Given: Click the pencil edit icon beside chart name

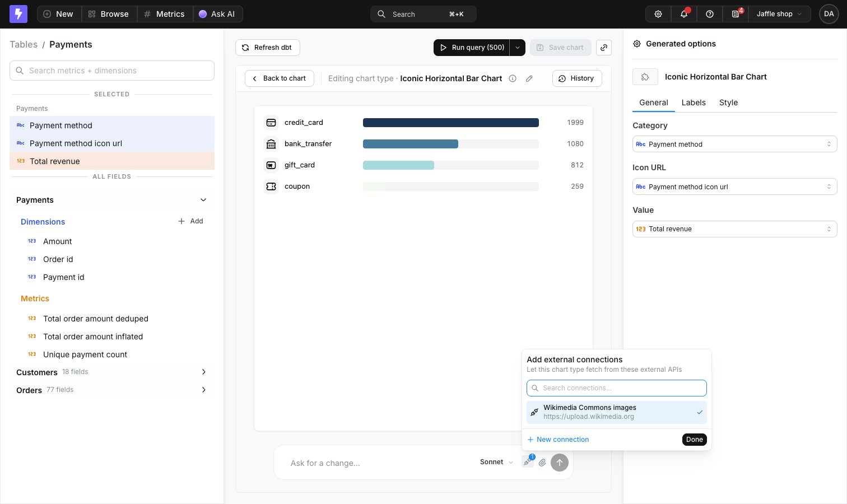Looking at the screenshot, I should (x=529, y=78).
